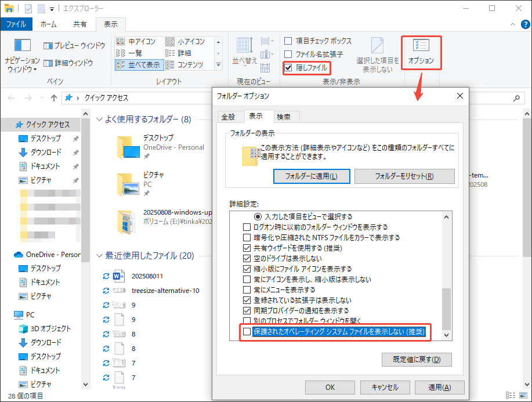Viewport: 532px width, 402px height.
Task: Collapse 最近使用したファイル group
Action: 99,255
